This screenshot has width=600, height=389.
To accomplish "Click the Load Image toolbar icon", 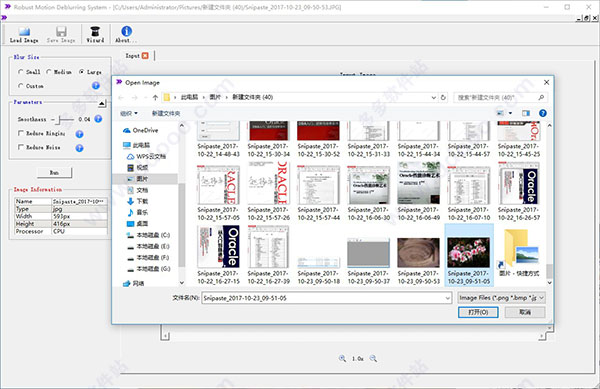I will click(x=24, y=34).
